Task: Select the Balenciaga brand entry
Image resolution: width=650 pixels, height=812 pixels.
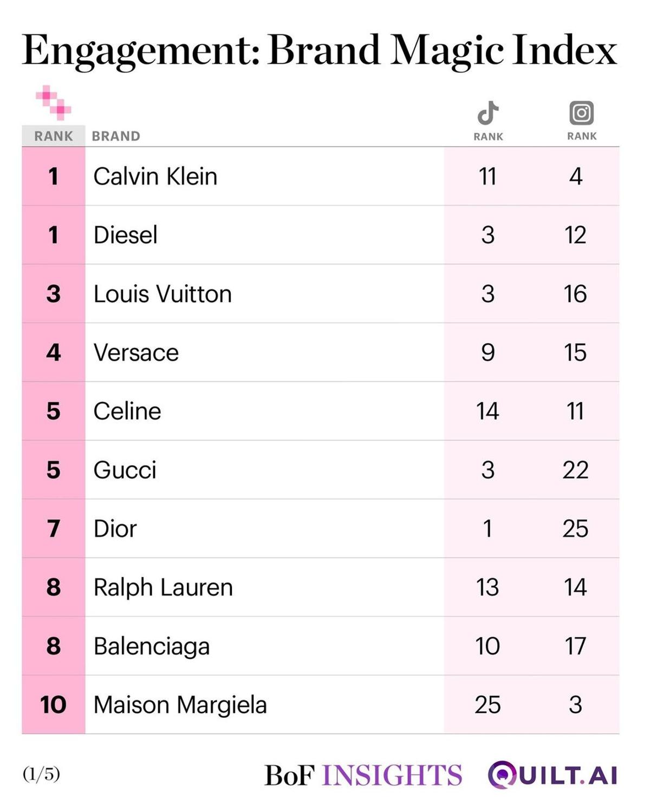Action: [x=152, y=646]
